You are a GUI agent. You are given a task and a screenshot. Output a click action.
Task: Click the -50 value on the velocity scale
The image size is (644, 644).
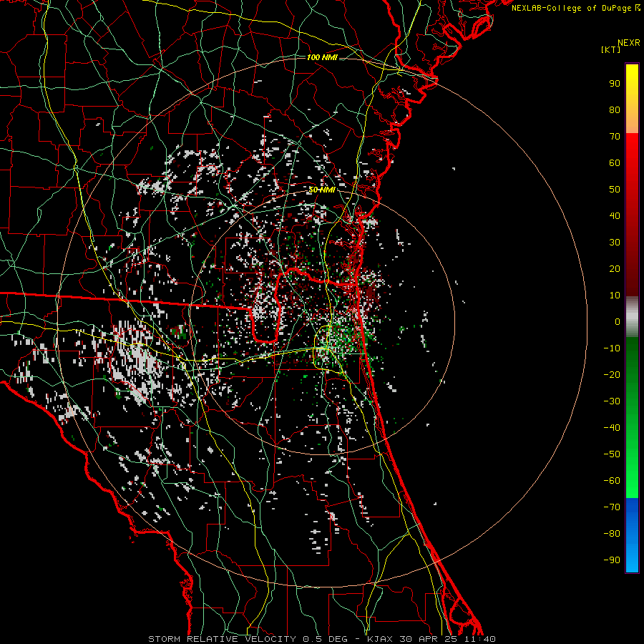click(612, 454)
